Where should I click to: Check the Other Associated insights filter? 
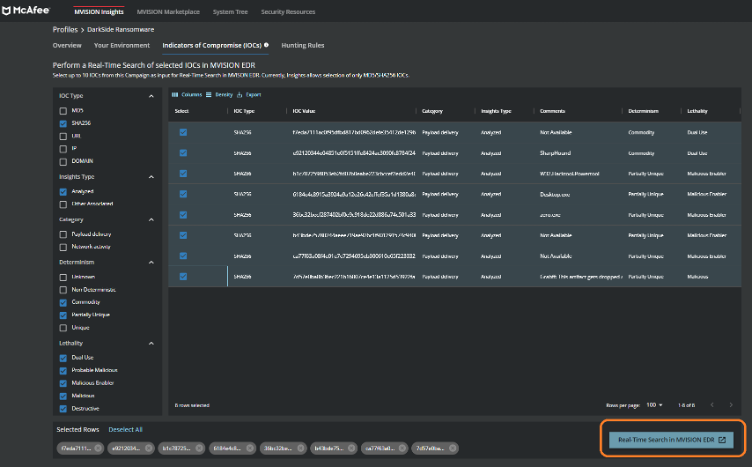[x=63, y=205]
